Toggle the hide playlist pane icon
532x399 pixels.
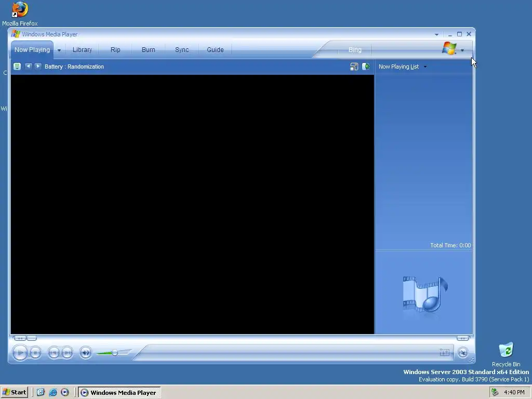366,66
